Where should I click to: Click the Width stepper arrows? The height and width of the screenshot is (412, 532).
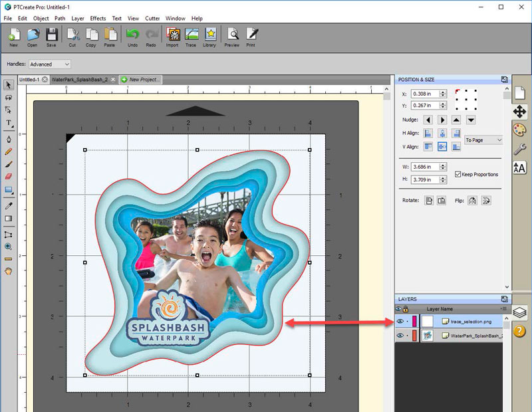coord(443,167)
